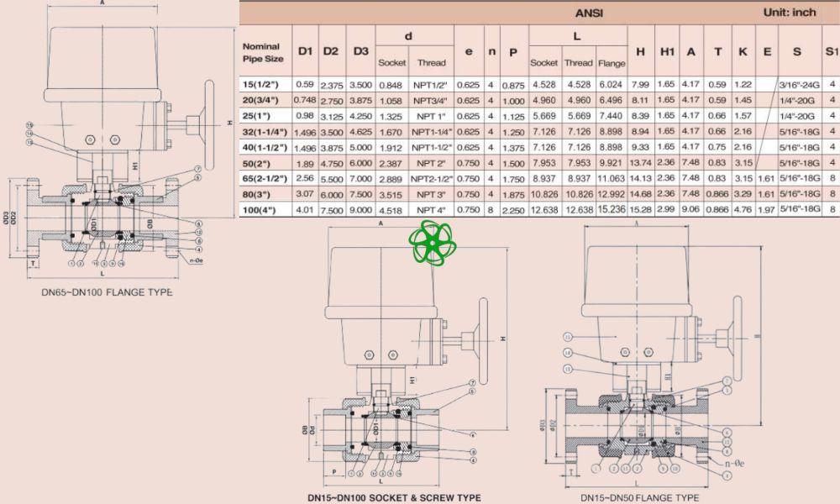Click the Thread column under L

[579, 62]
